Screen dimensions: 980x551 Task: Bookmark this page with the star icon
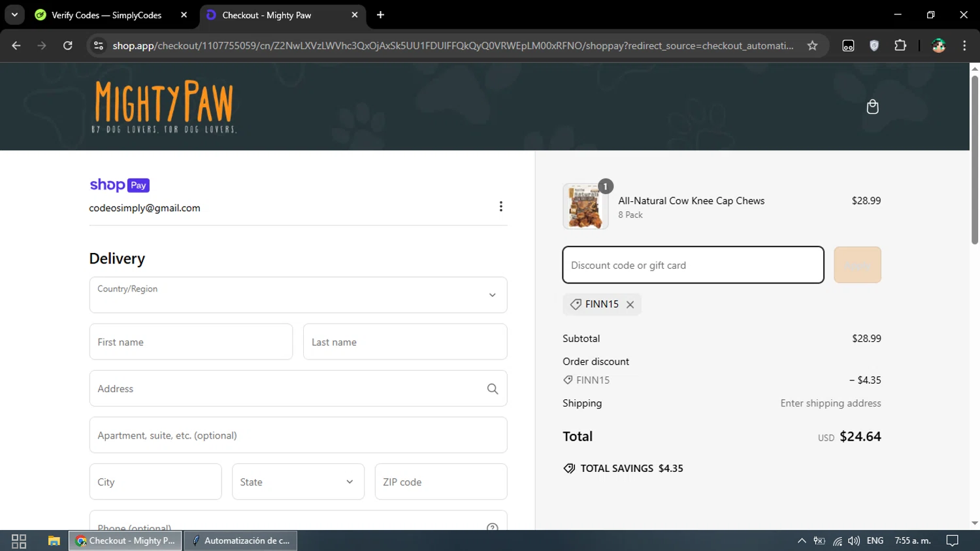[812, 46]
